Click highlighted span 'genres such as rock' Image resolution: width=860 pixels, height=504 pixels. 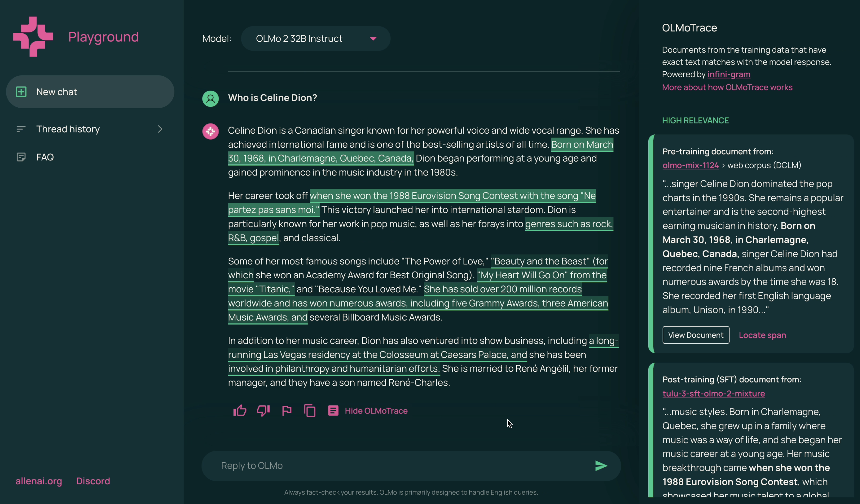pyautogui.click(x=569, y=224)
